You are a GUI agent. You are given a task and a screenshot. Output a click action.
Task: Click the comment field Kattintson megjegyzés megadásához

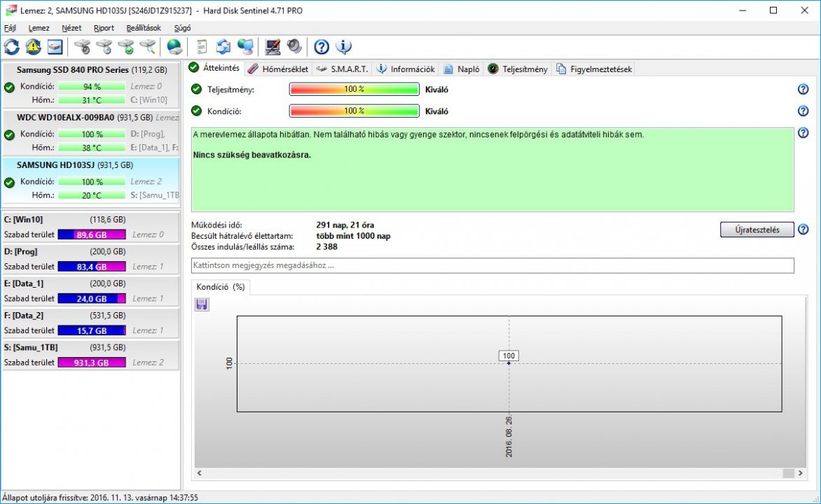point(492,265)
